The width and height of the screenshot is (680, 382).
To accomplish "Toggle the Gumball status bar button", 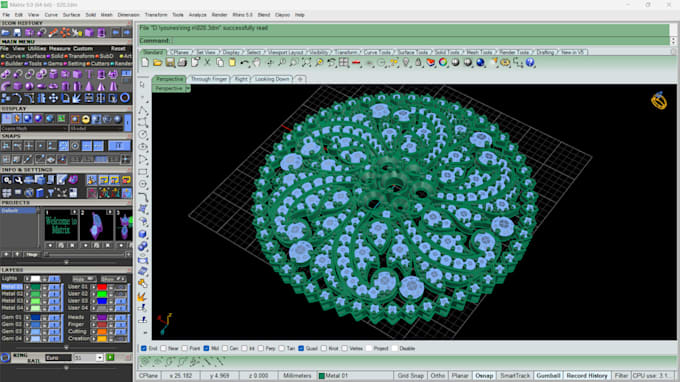I will pyautogui.click(x=548, y=375).
